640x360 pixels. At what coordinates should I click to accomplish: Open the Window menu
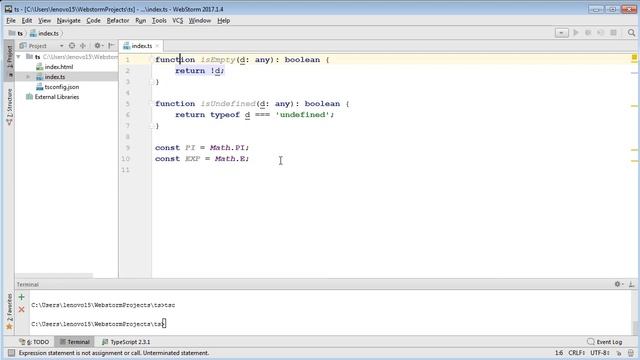(200, 20)
